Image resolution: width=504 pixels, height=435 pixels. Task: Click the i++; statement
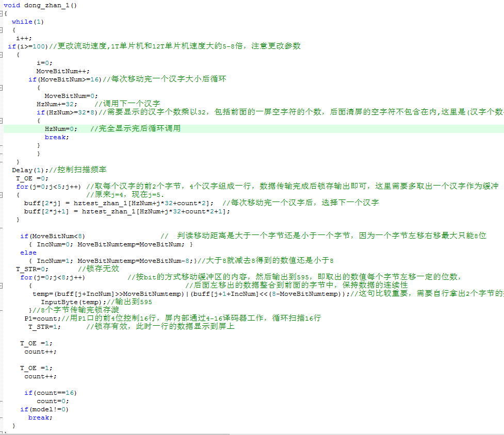coord(24,38)
